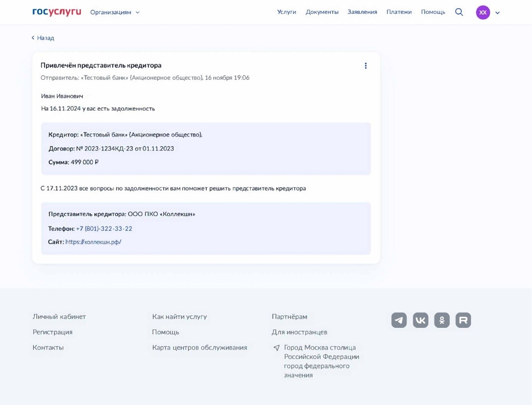Open the https://коллекшн.рф/ website link
Image resolution: width=532 pixels, height=405 pixels.
93,242
